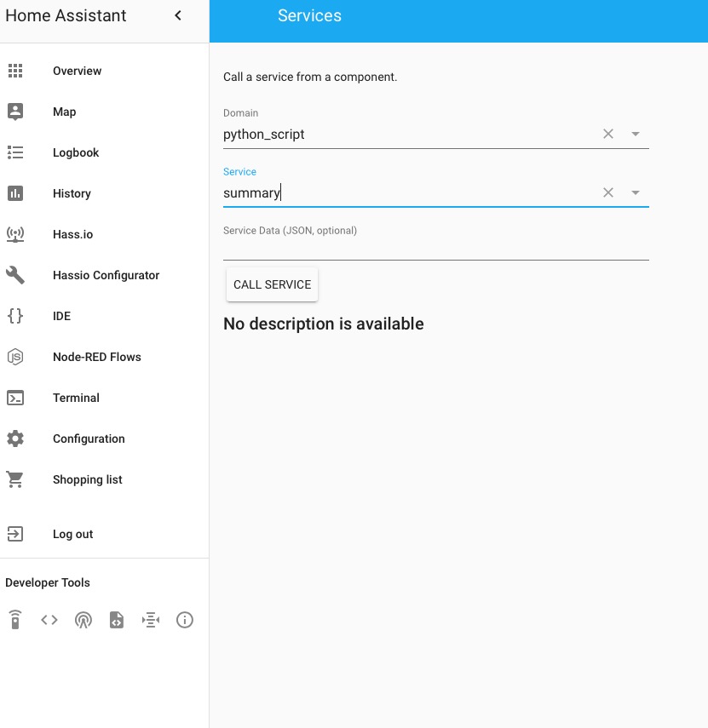The height and width of the screenshot is (728, 708).
Task: Select Hass.io in the sidebar
Action: click(x=105, y=234)
